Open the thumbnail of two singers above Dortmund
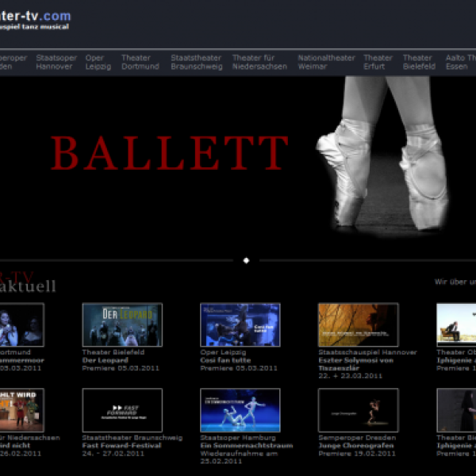Image resolution: width=476 pixels, height=476 pixels. [22, 324]
